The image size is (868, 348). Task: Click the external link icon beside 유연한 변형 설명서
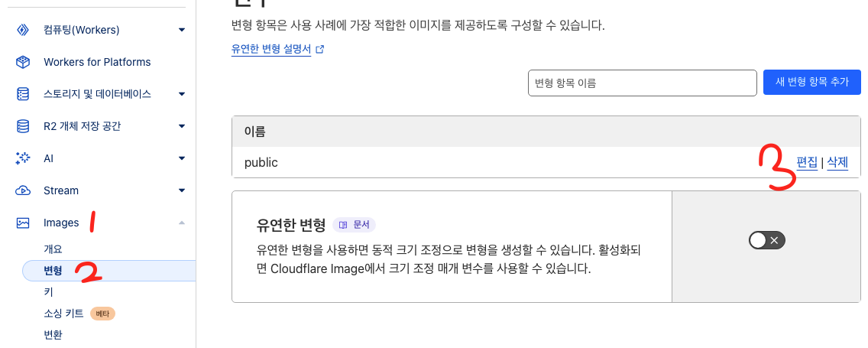[x=320, y=49]
